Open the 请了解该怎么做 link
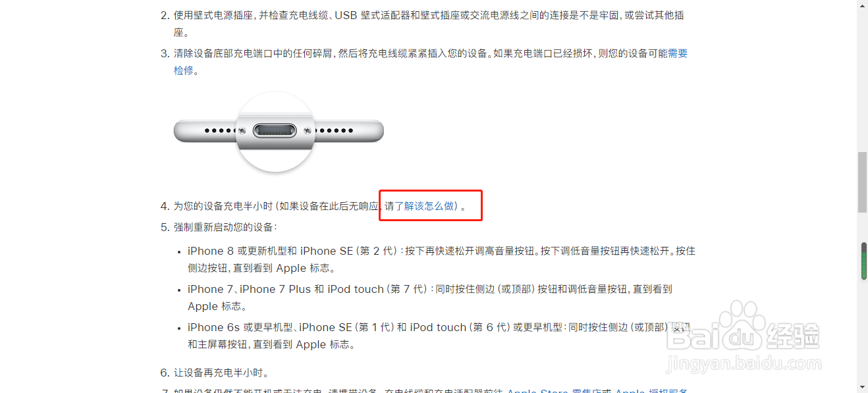 coord(420,206)
